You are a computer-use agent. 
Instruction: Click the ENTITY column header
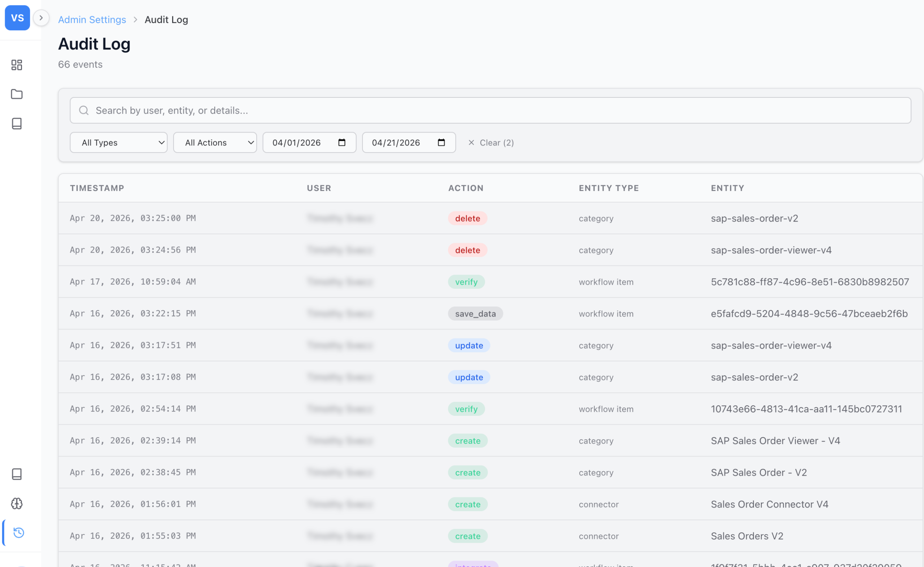click(728, 188)
